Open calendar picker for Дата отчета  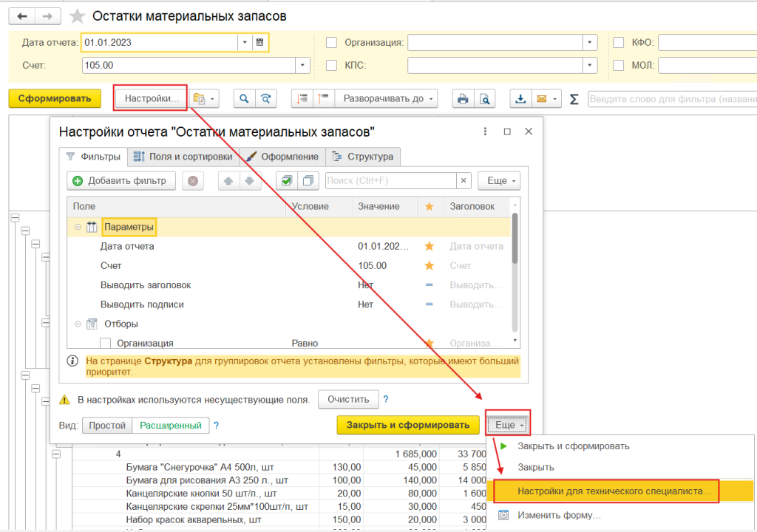[x=259, y=42]
